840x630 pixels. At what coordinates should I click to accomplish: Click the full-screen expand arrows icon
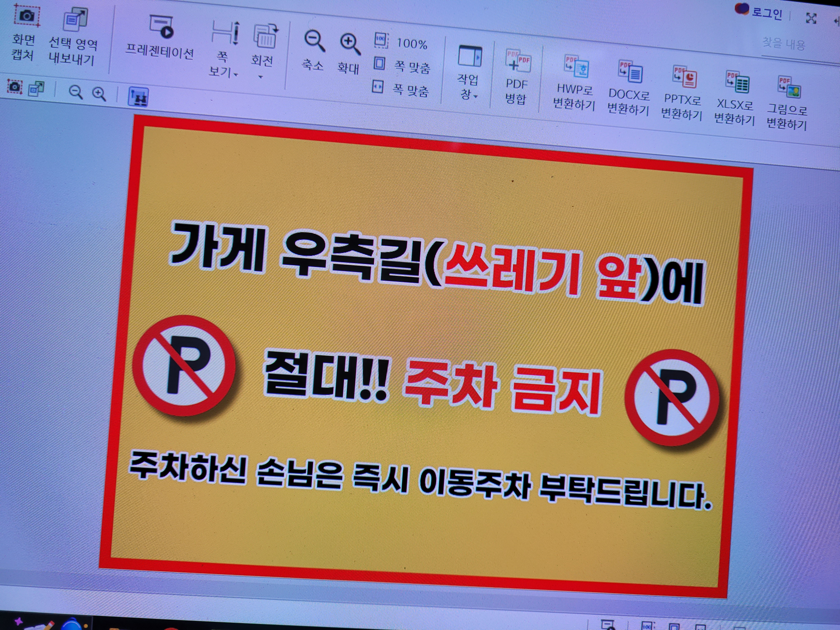click(811, 18)
